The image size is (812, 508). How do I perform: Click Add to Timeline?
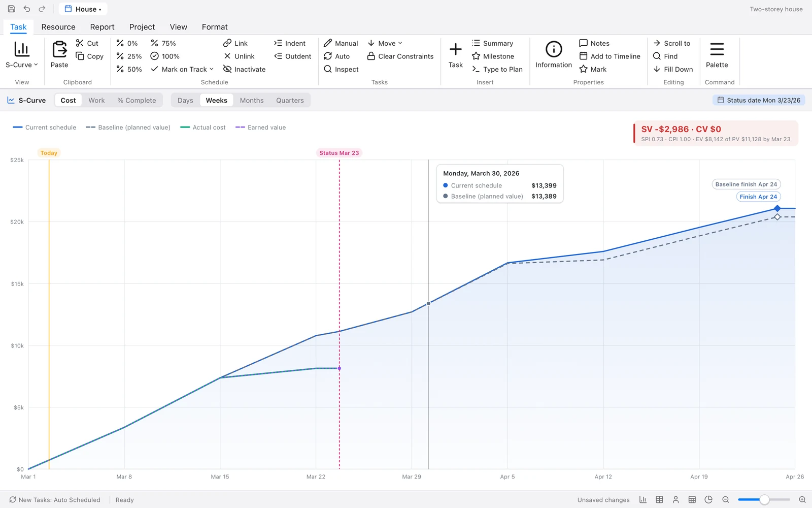[610, 56]
